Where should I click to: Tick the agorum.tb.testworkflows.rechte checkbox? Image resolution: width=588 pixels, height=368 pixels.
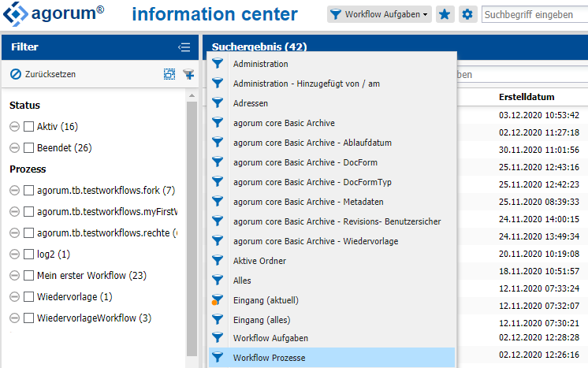29,233
